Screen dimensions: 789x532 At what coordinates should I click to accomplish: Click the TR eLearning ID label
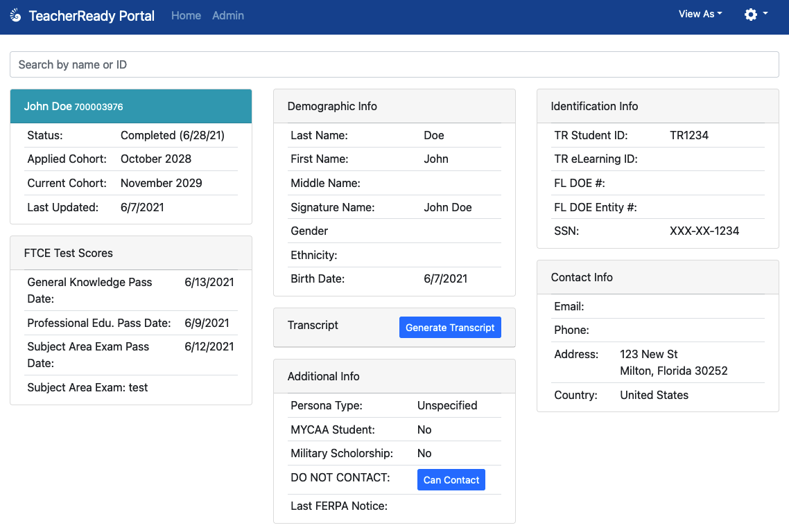pyautogui.click(x=596, y=159)
